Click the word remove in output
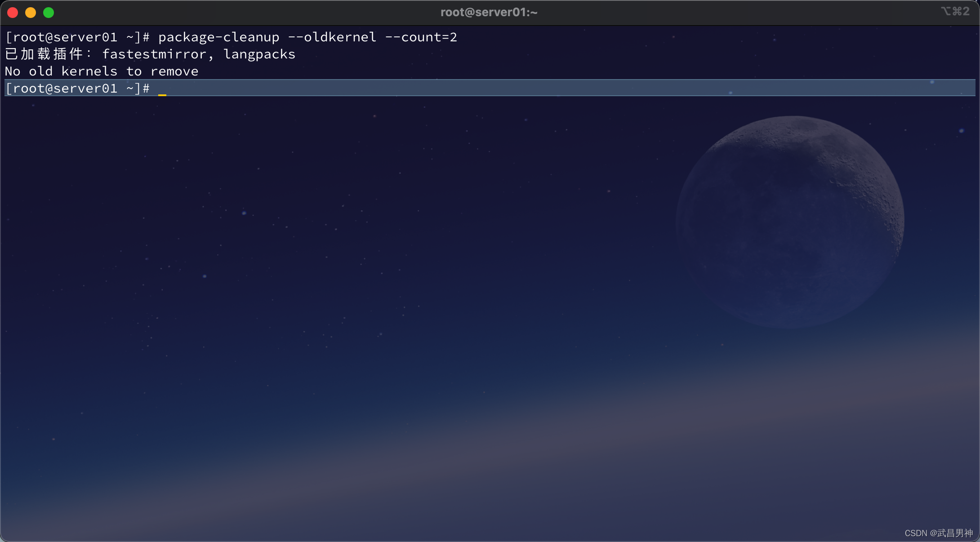Screen dimensions: 980x542 174,71
